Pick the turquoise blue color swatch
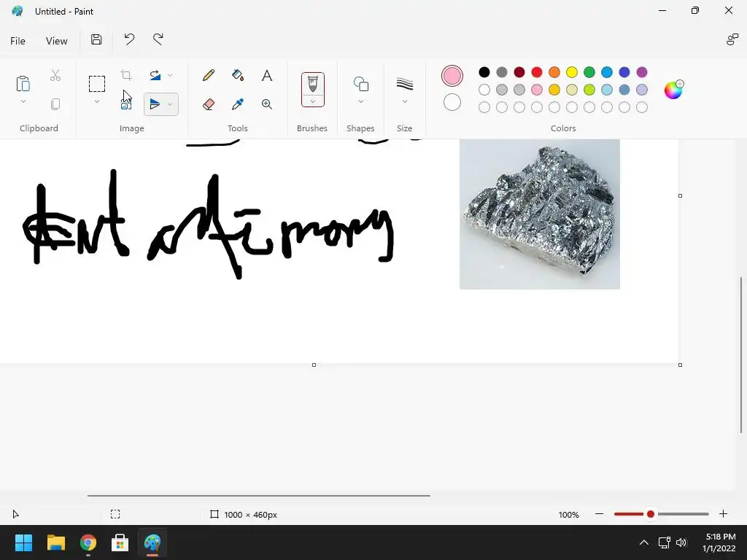 pyautogui.click(x=607, y=72)
